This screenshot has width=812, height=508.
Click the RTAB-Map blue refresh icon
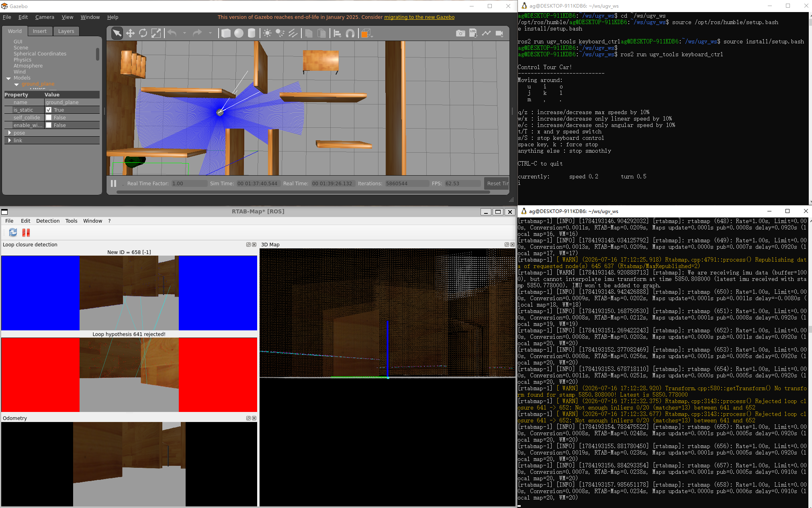(x=13, y=232)
